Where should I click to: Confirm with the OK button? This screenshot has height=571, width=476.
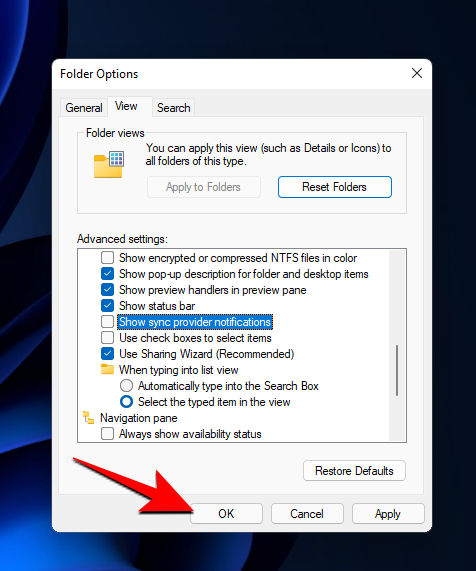[226, 513]
